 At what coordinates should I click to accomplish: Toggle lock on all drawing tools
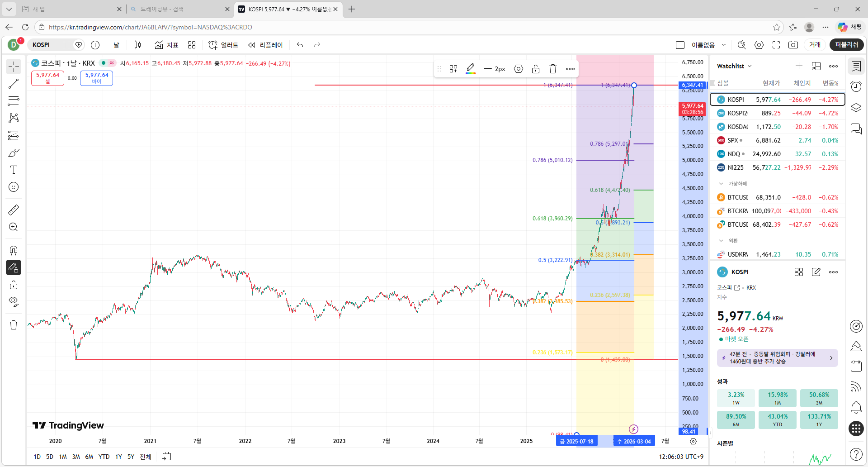(14, 285)
